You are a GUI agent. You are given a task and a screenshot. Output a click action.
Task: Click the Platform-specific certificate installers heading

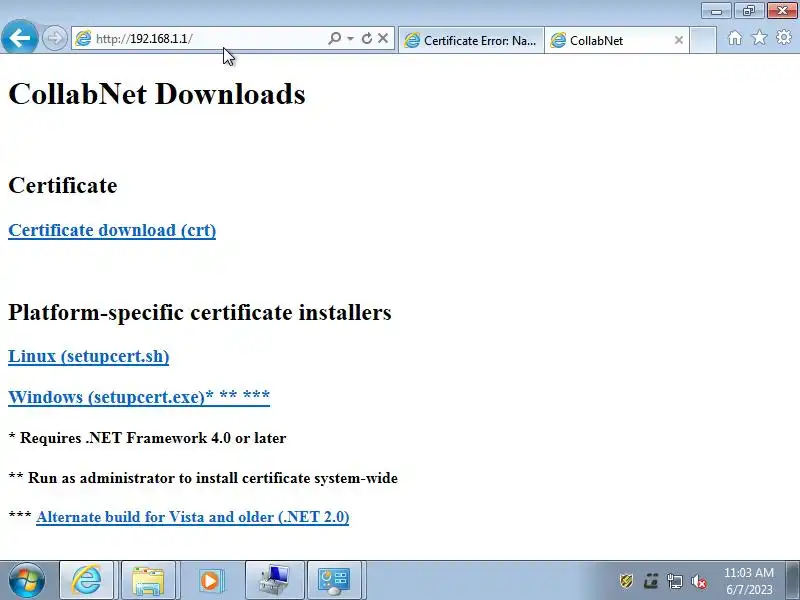[200, 312]
